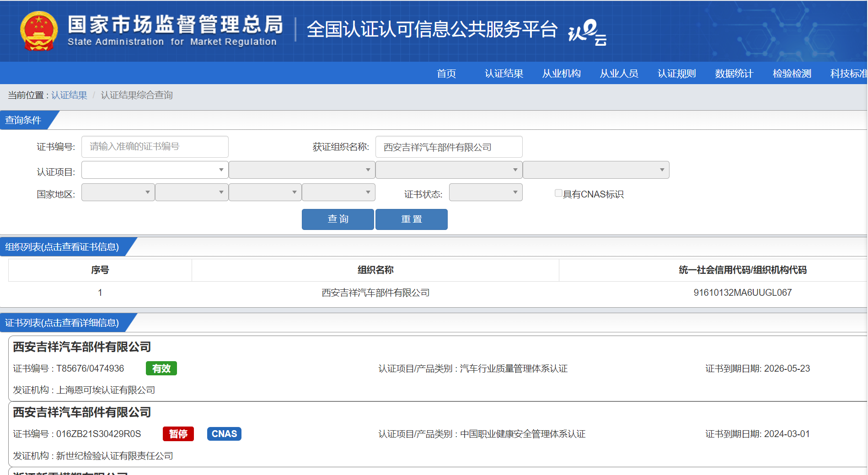Click the 重置 reset button

[x=412, y=219]
